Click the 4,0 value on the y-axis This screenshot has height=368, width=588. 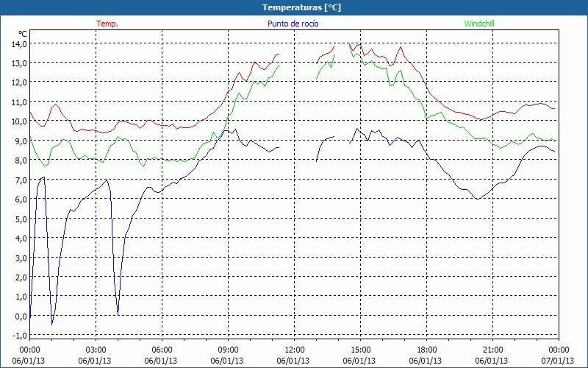pos(21,238)
